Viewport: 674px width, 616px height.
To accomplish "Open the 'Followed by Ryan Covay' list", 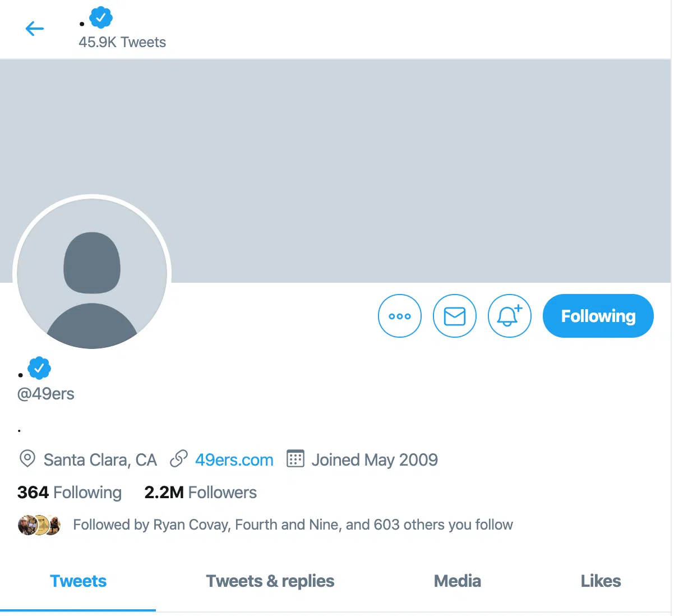I will pos(293,525).
